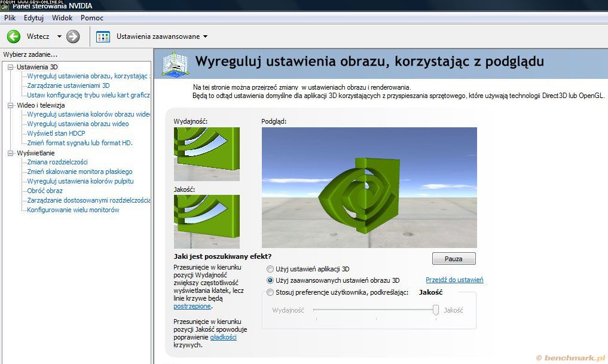Click the NVIDIA title bar icon
Image resolution: width=608 pixels, height=364 pixels.
tap(5, 7)
